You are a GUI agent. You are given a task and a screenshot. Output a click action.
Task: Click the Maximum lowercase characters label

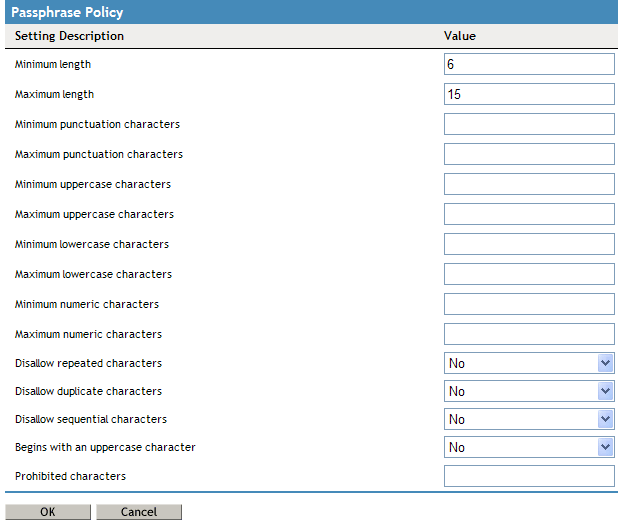coord(93,274)
